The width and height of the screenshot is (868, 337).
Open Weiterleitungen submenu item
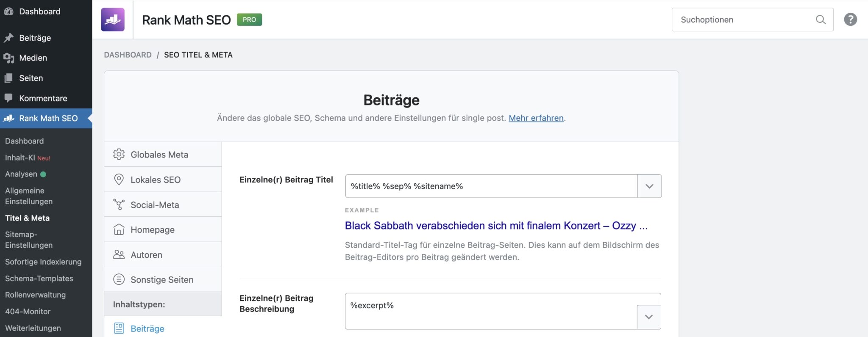[33, 328]
